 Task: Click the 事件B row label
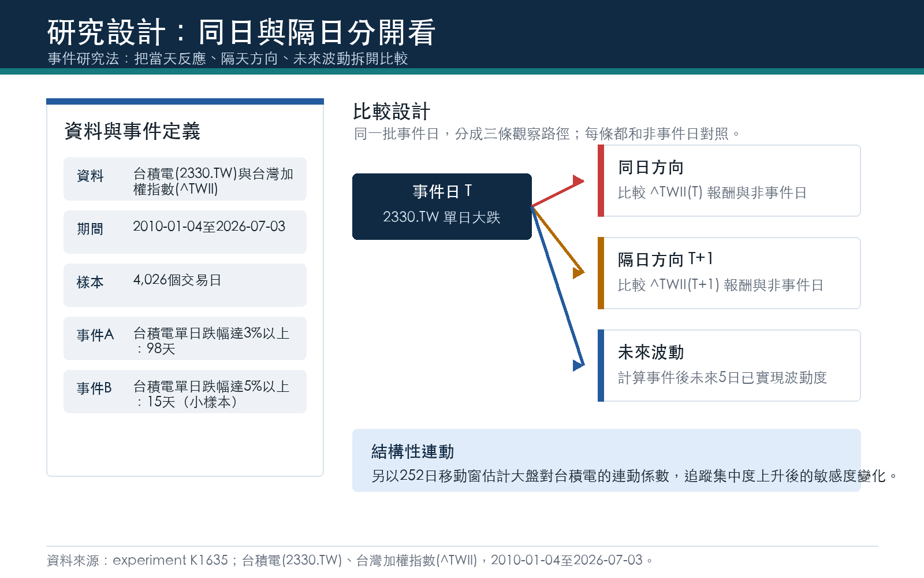pos(94,388)
